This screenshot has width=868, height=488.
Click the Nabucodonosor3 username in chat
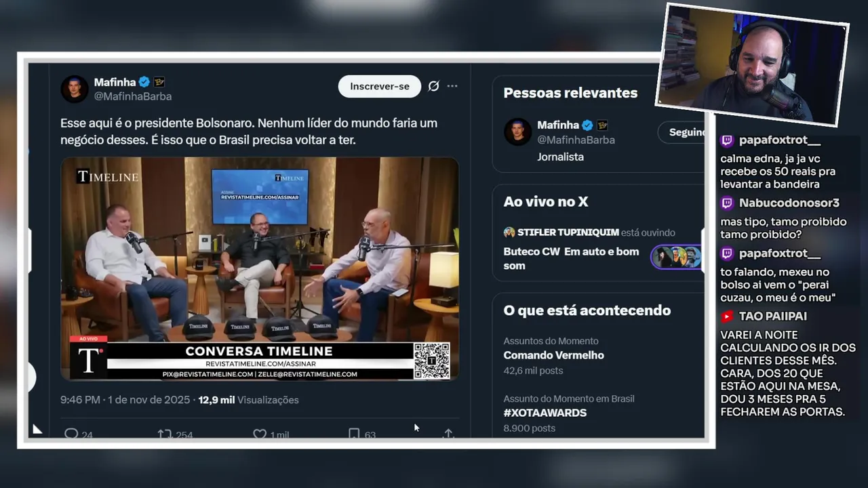click(x=789, y=203)
